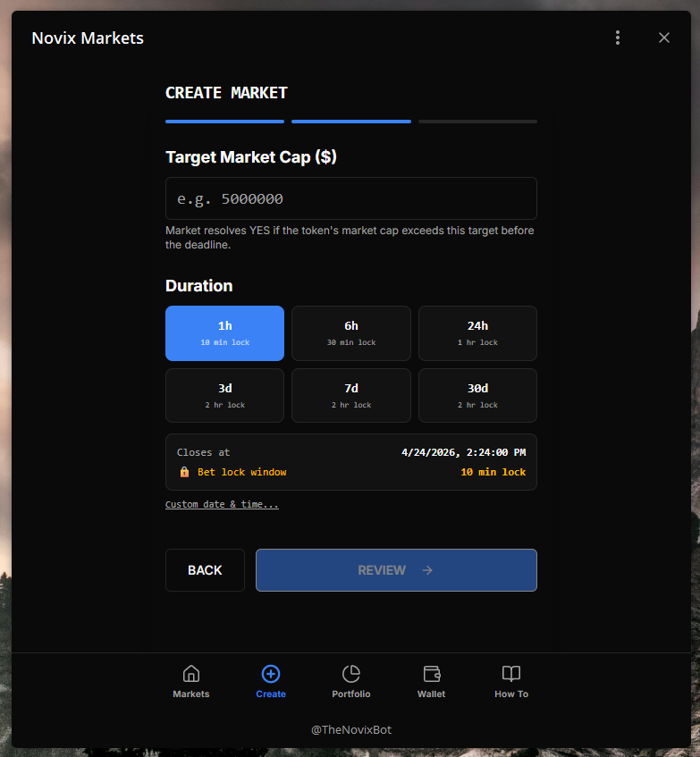This screenshot has width=700, height=757.
Task: Select the 7d duration option
Action: (351, 395)
